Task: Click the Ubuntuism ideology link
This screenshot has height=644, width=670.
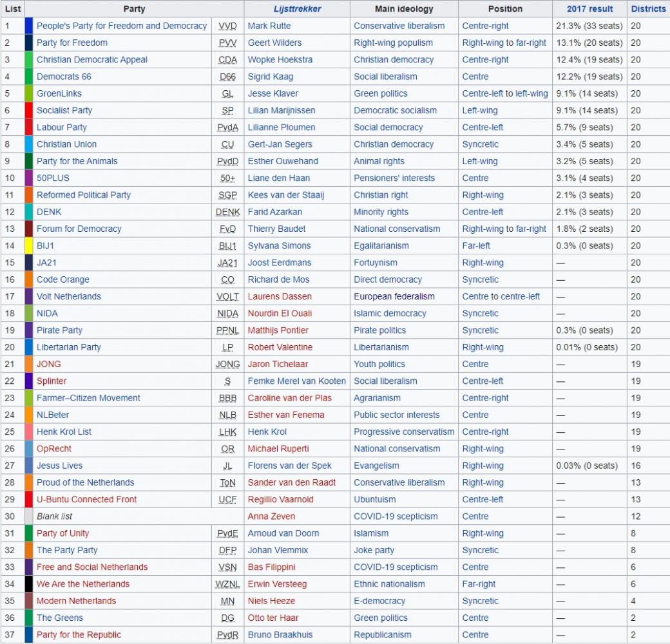Action: (376, 499)
